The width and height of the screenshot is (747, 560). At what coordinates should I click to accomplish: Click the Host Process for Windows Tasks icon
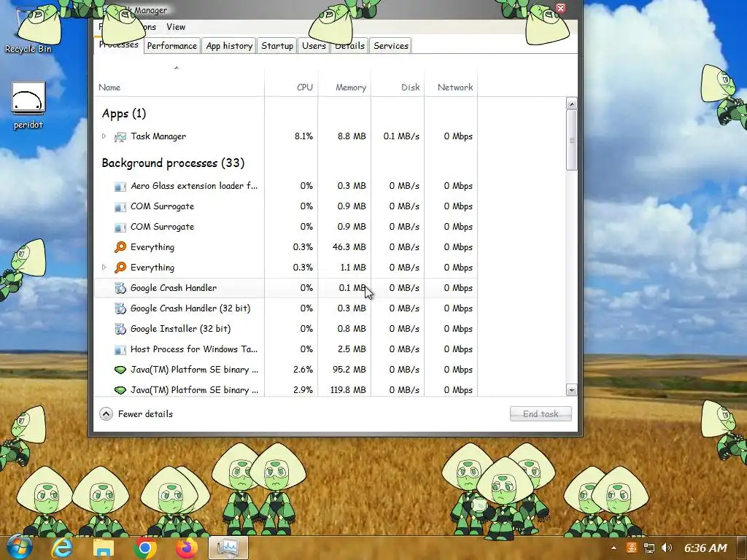pos(120,349)
